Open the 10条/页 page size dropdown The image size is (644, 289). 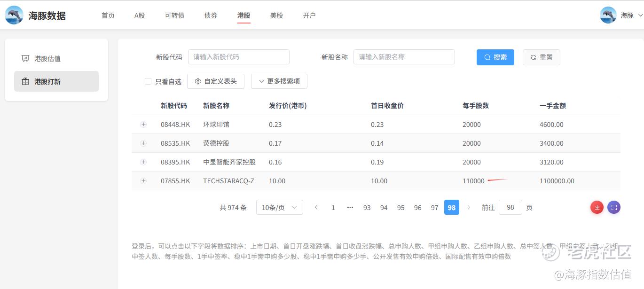tap(279, 207)
